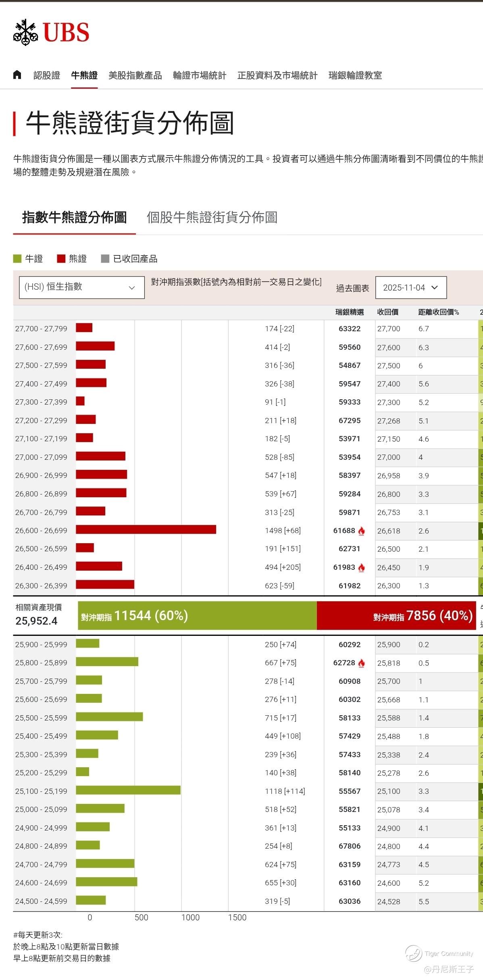Open warrant code 59560
Viewport: 483px width, 980px height.
tap(350, 347)
